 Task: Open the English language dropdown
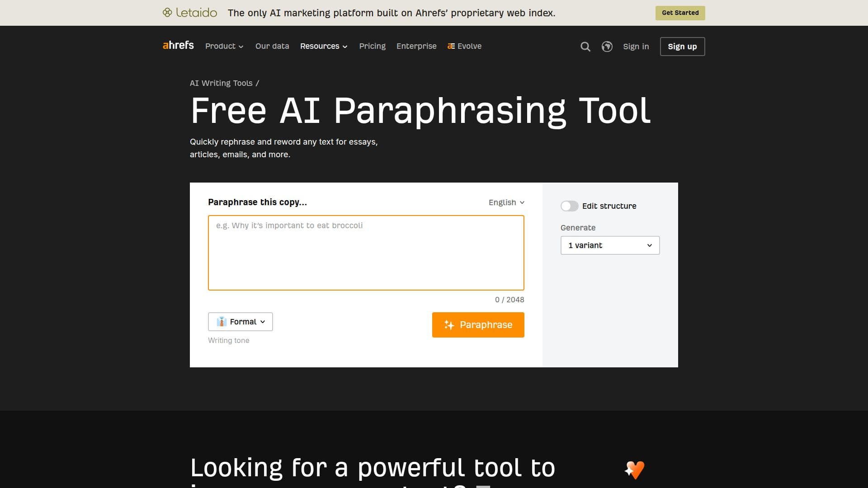(x=506, y=202)
